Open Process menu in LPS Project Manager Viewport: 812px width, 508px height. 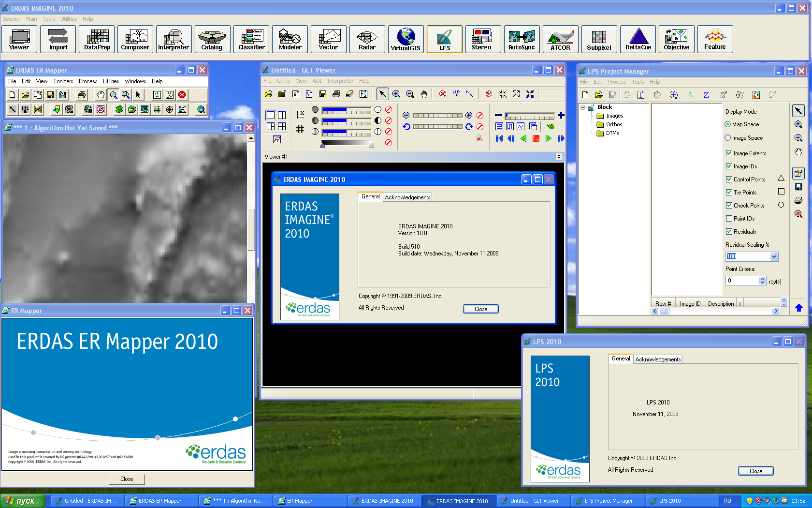(617, 82)
